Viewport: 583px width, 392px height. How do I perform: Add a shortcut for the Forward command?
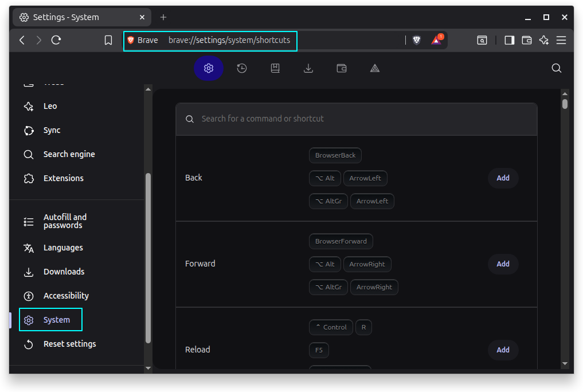(x=503, y=264)
